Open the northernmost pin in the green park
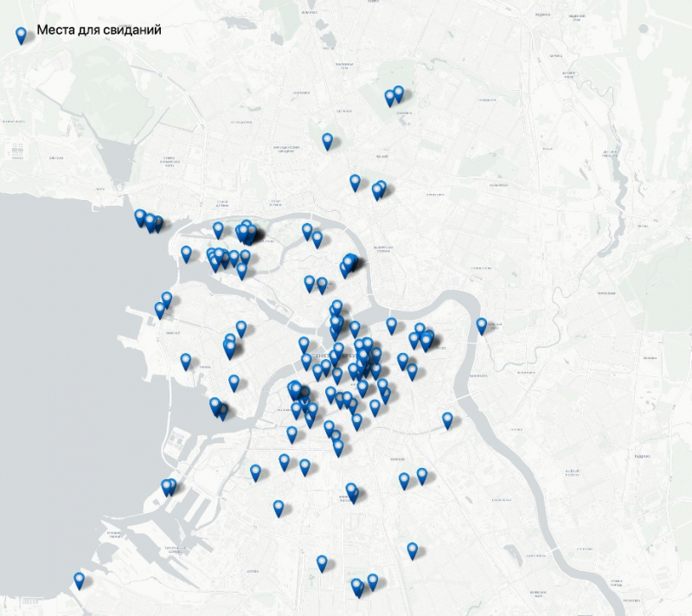This screenshot has width=692, height=616. pyautogui.click(x=399, y=93)
